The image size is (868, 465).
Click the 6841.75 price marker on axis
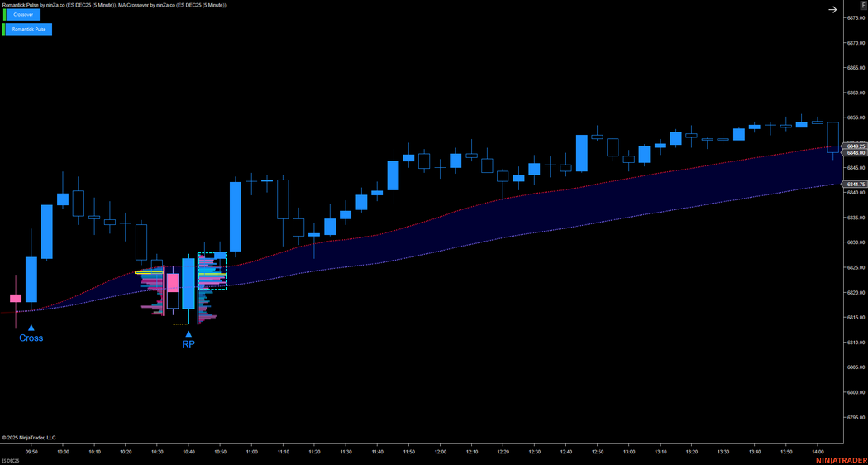(856, 185)
